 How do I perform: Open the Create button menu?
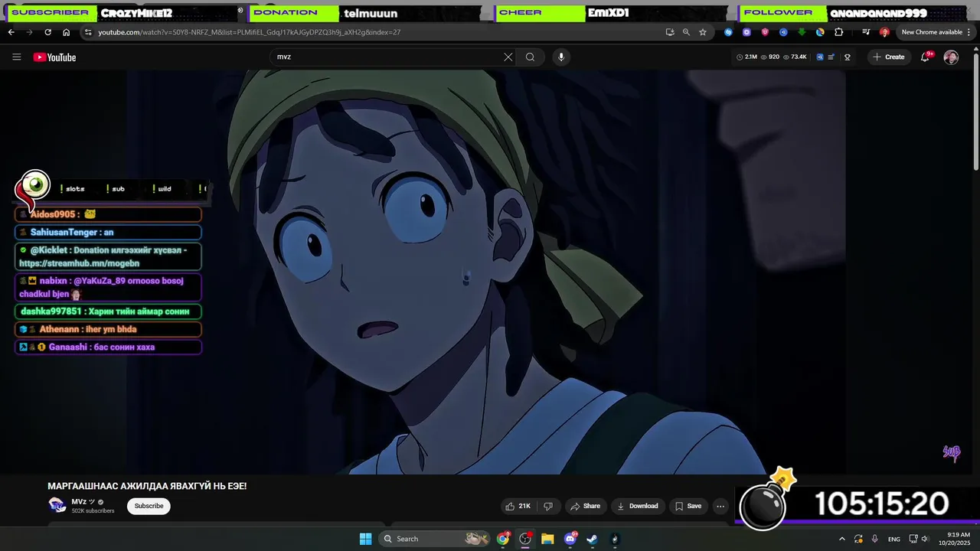tap(889, 57)
